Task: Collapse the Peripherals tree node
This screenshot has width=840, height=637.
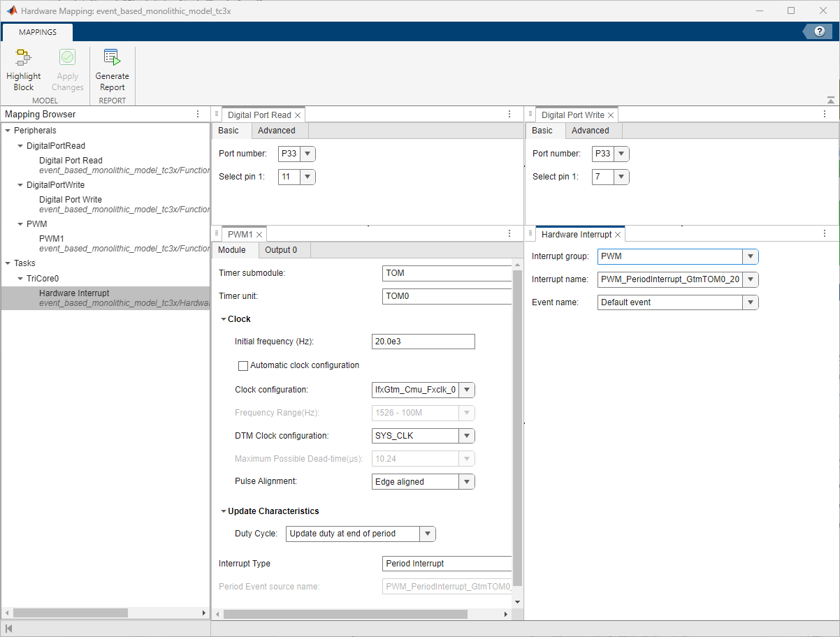Action: coord(7,130)
